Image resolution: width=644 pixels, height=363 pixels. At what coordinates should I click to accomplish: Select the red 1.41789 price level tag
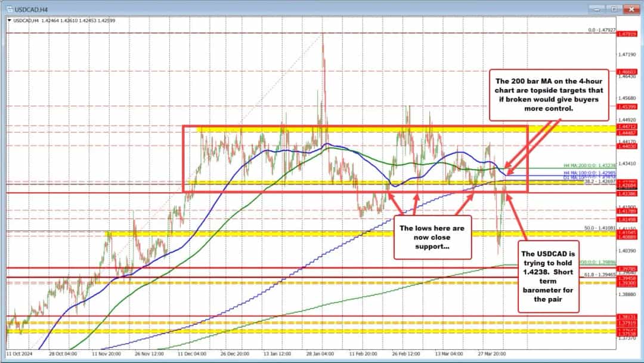tap(625, 211)
